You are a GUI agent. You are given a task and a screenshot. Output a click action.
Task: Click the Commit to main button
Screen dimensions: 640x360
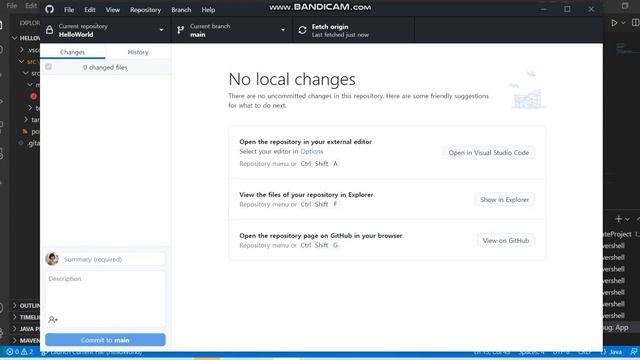pos(105,340)
